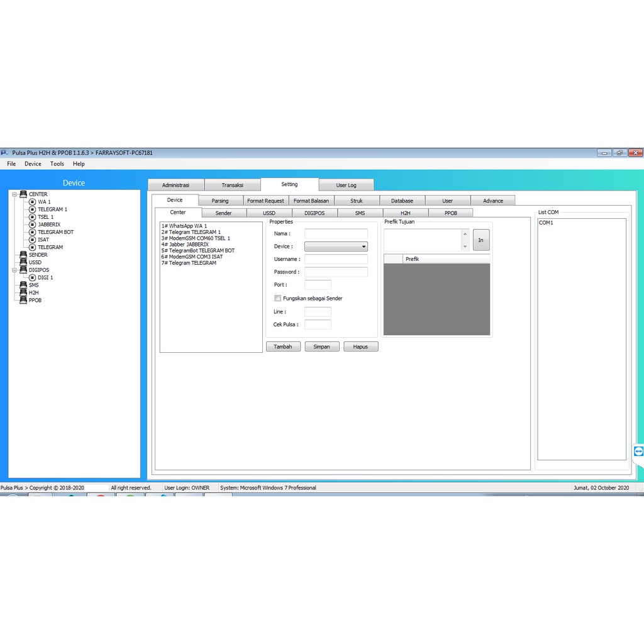
Task: Click the Line input field
Action: pos(318,312)
